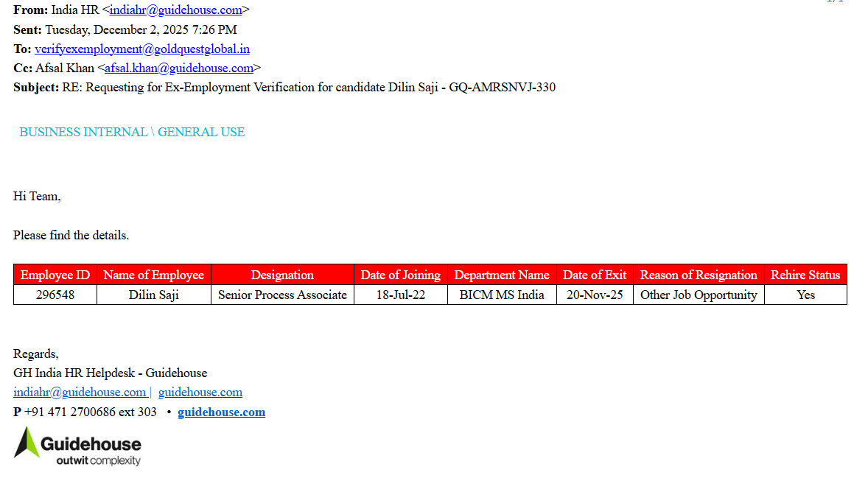This screenshot has width=868, height=478.
Task: Click the 20-Nov-25 exit date cell
Action: [594, 295]
